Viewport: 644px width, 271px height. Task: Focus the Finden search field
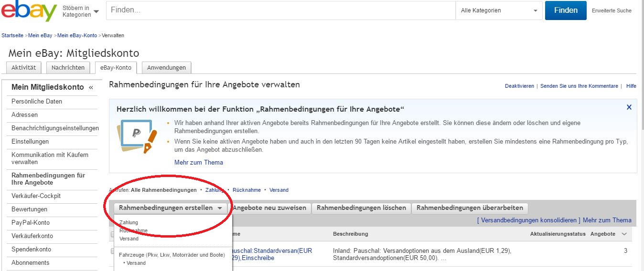(280, 10)
